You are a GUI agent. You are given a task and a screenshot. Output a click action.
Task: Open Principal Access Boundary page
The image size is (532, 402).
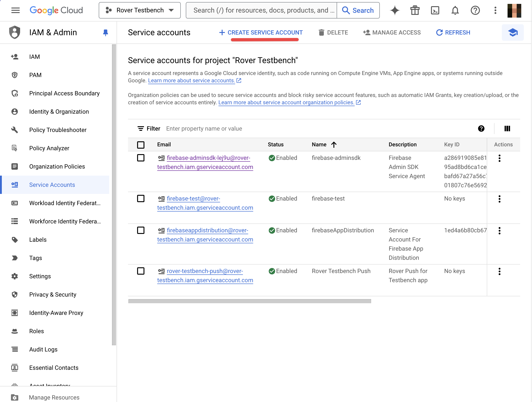click(x=55, y=93)
